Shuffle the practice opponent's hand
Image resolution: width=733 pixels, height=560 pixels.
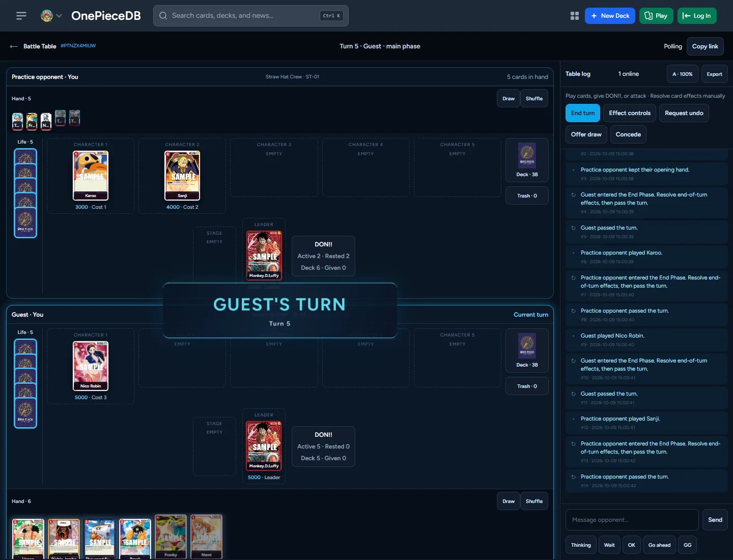534,99
